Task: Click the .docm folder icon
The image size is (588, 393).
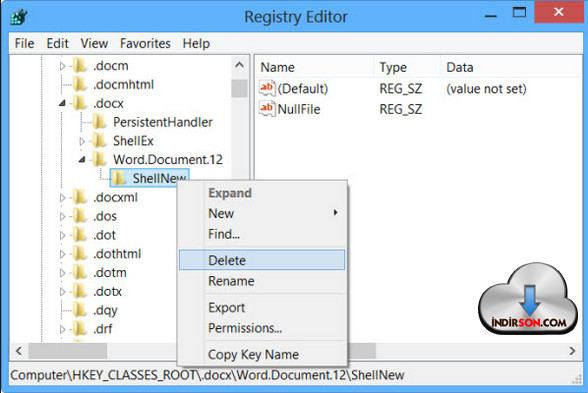Action: [80, 66]
